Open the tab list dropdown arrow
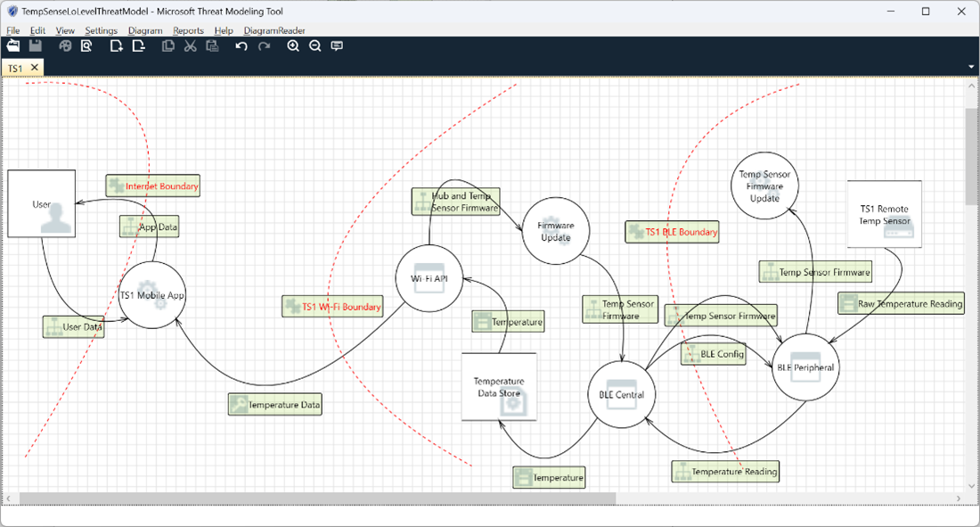This screenshot has width=980, height=527. (970, 67)
